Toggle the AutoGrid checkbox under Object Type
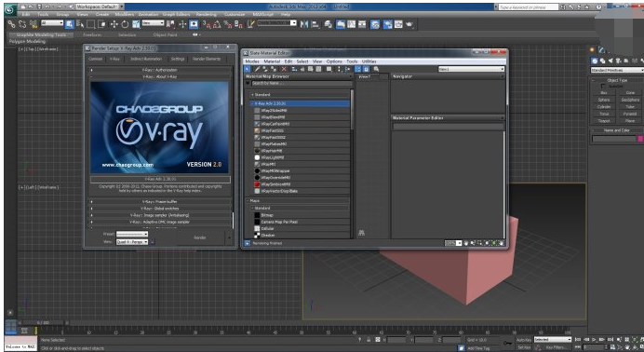Screen dimensions: 644x352 pyautogui.click(x=603, y=87)
